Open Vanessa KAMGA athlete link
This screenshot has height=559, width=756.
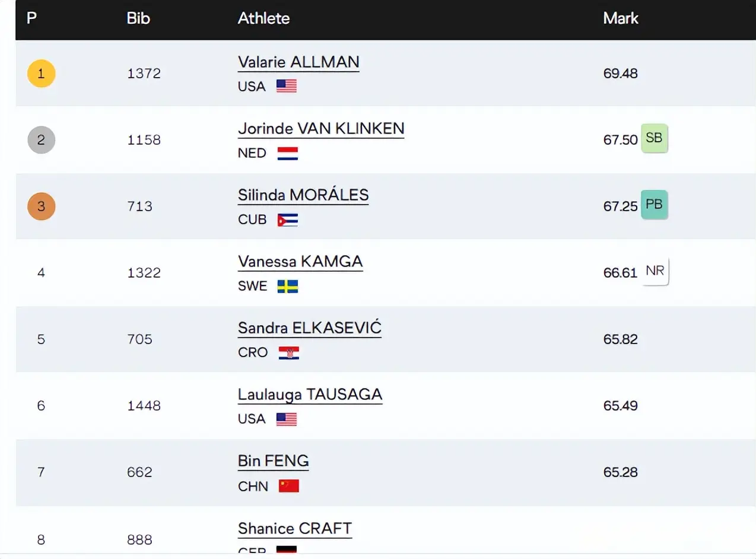[300, 262]
